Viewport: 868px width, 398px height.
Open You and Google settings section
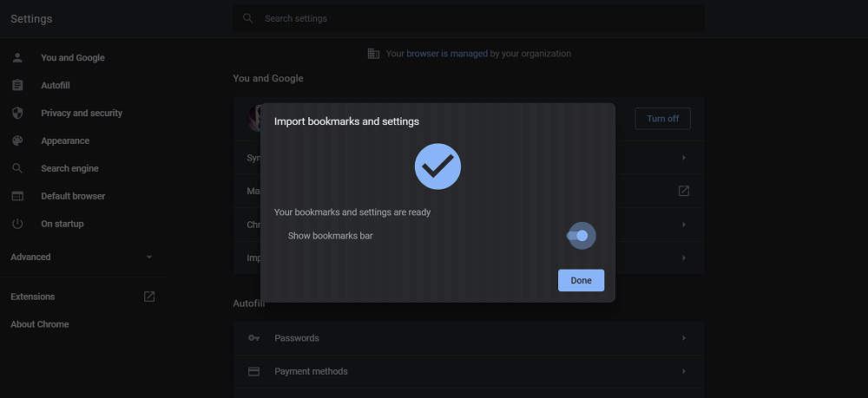click(73, 57)
